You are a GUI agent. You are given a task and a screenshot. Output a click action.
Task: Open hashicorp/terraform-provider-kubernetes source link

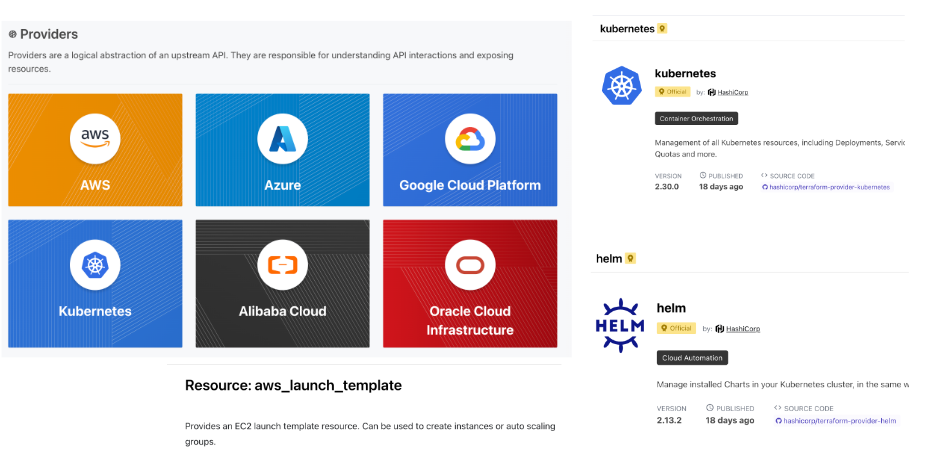pos(826,187)
